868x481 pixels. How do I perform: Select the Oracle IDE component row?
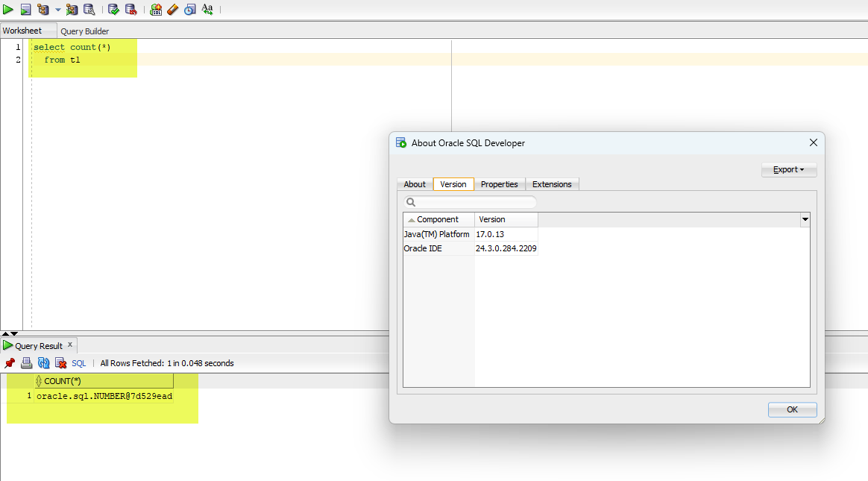[471, 248]
